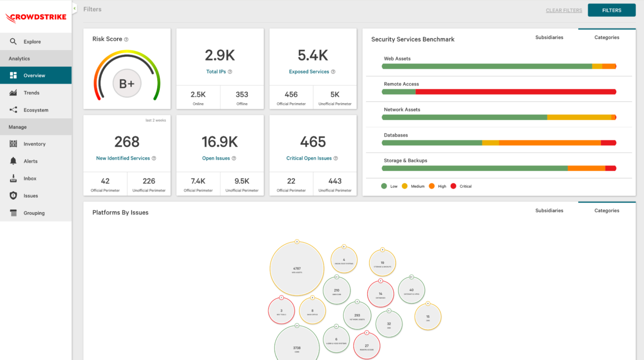Open the Alerts bell icon
644x360 pixels.
click(14, 161)
